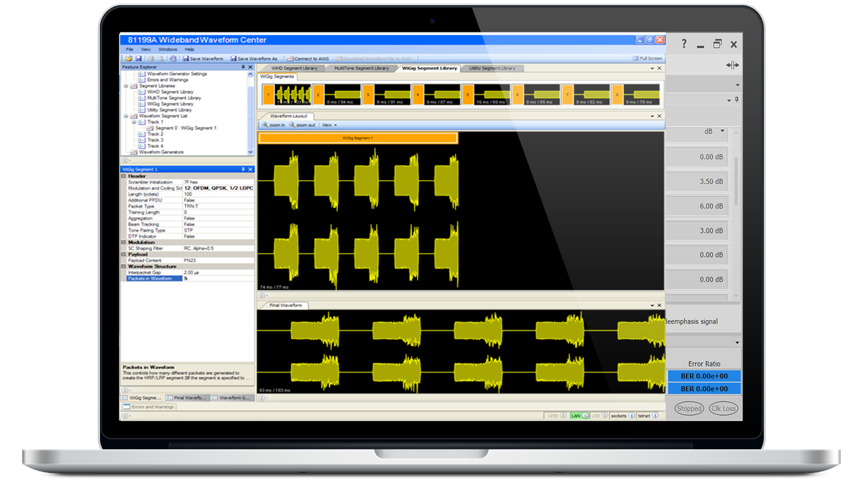The image size is (868, 488).
Task: Toggle the Clk Loss indicator button
Action: point(723,409)
